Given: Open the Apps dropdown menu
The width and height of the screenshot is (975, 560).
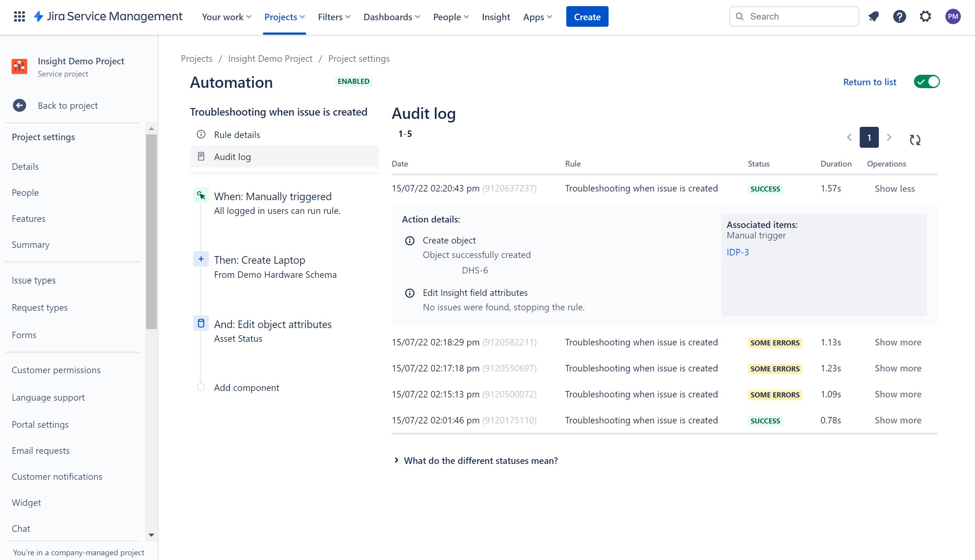Looking at the screenshot, I should point(537,17).
